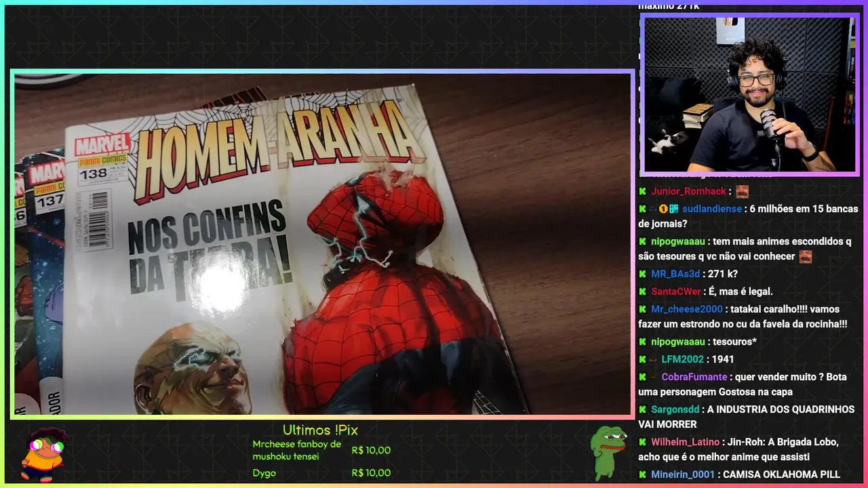Viewport: 868px width, 488px height.
Task: Click the streamer's webcam feed
Action: pyautogui.click(x=749, y=94)
